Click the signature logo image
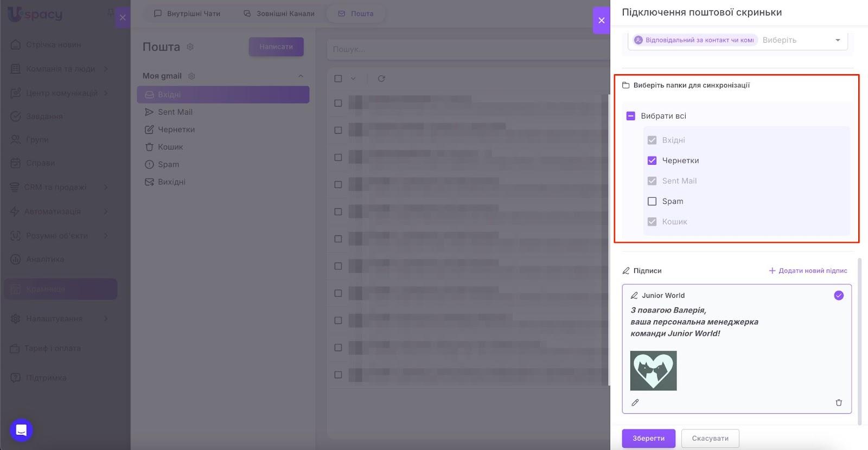The width and height of the screenshot is (868, 450). (653, 371)
